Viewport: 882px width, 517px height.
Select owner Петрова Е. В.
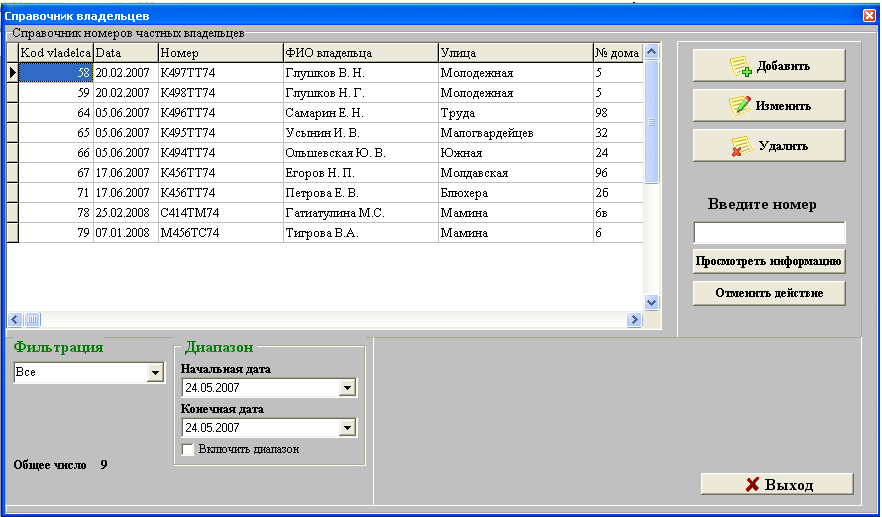click(361, 192)
